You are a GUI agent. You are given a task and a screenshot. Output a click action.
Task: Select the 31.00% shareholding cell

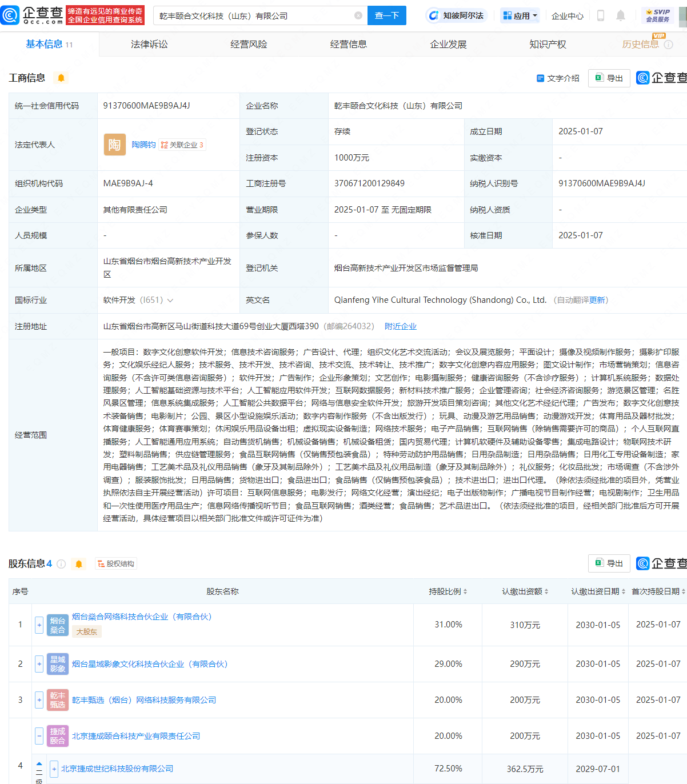click(448, 625)
